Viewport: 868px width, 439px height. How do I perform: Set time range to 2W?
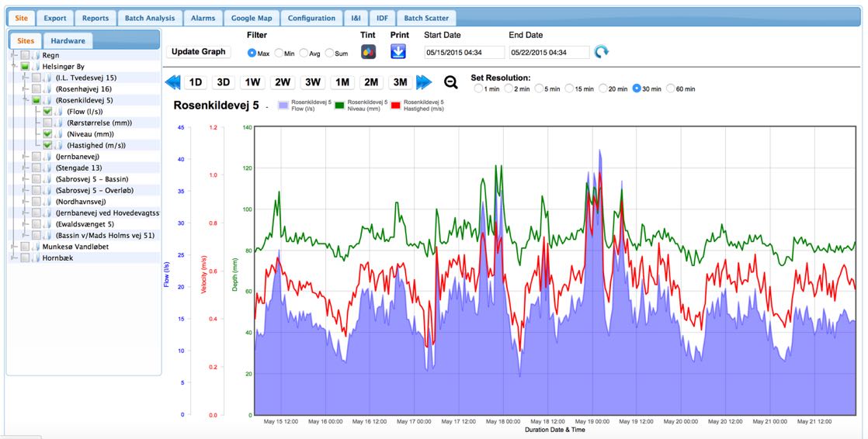point(283,82)
